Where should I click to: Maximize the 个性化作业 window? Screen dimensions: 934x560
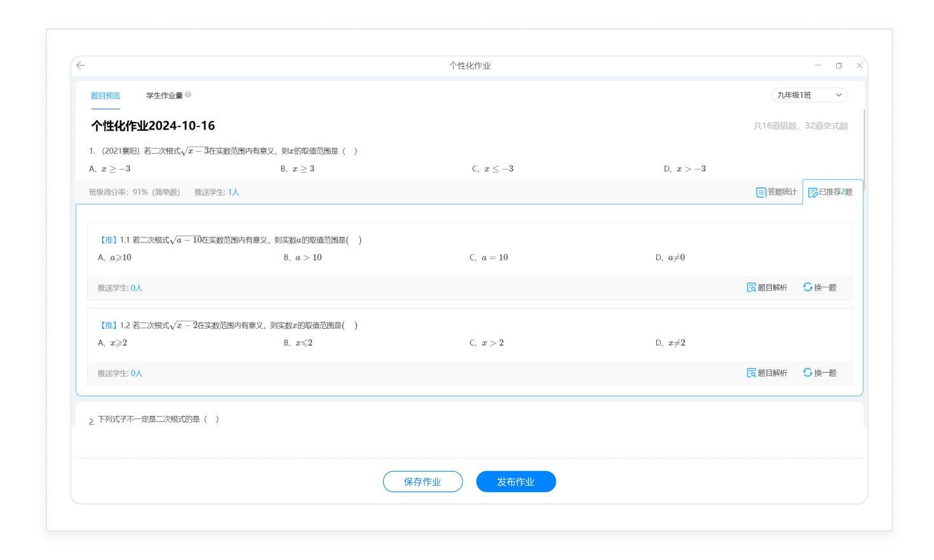(x=839, y=65)
